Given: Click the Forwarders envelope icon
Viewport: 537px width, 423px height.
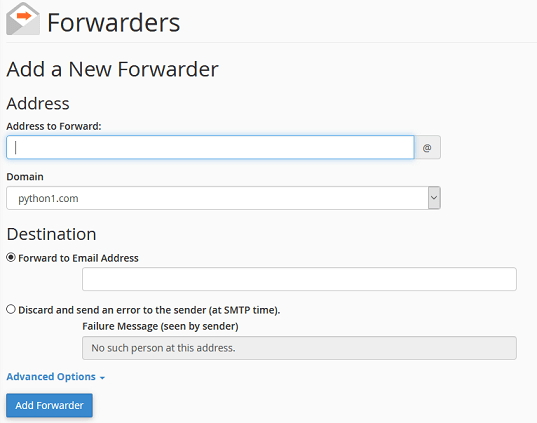Looking at the screenshot, I should click(x=23, y=19).
